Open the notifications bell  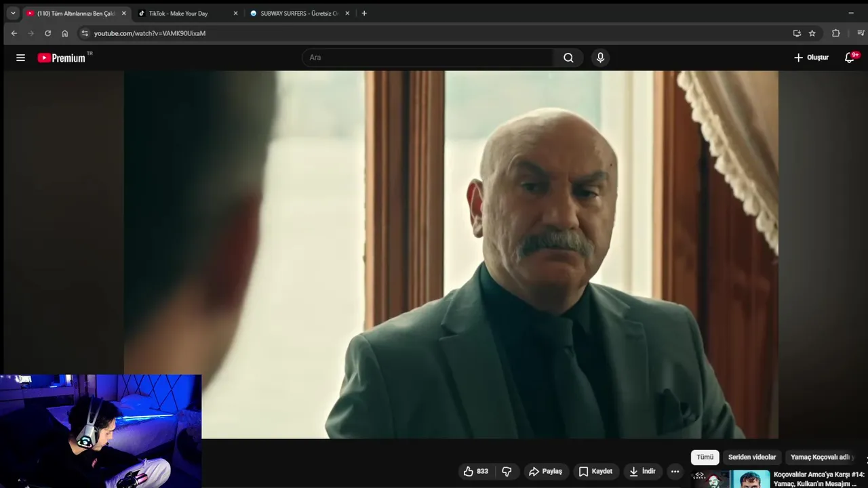(850, 58)
